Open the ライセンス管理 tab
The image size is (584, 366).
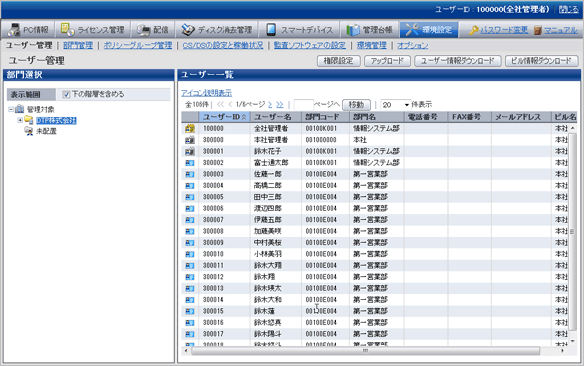(x=92, y=29)
